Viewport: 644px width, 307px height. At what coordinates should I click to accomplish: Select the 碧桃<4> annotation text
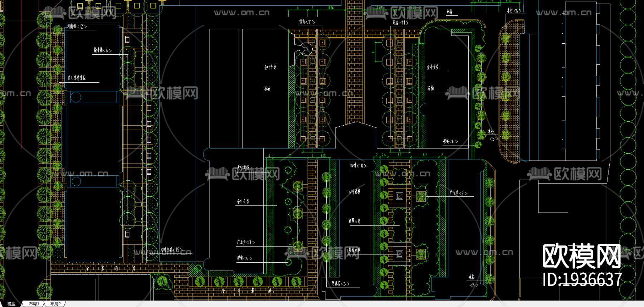click(244, 258)
